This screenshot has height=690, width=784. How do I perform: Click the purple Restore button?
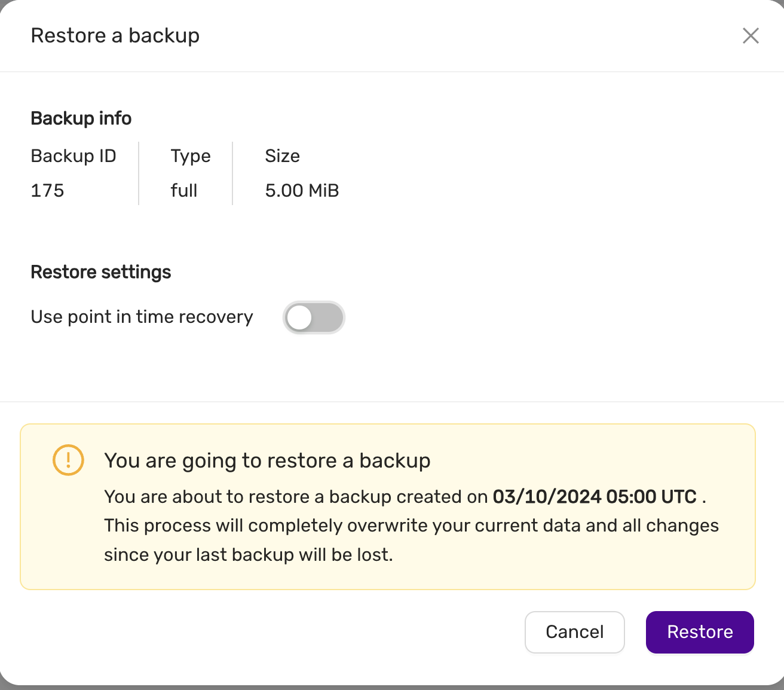pos(699,632)
